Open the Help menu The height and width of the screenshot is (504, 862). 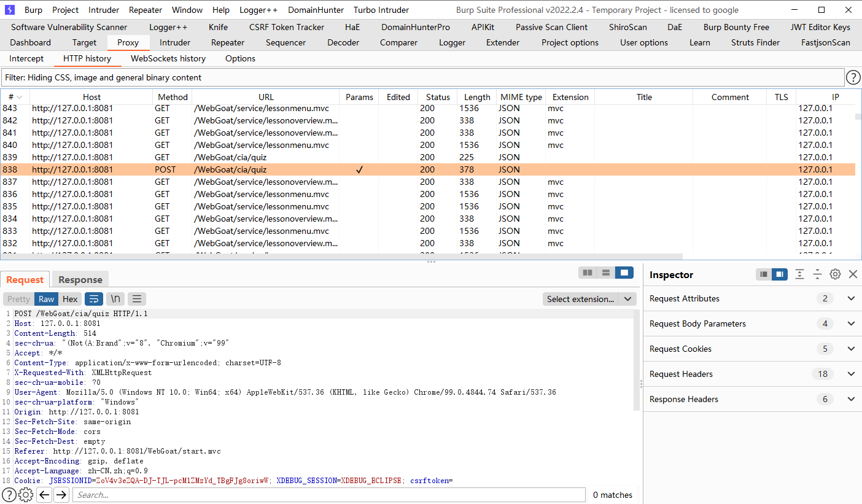221,10
